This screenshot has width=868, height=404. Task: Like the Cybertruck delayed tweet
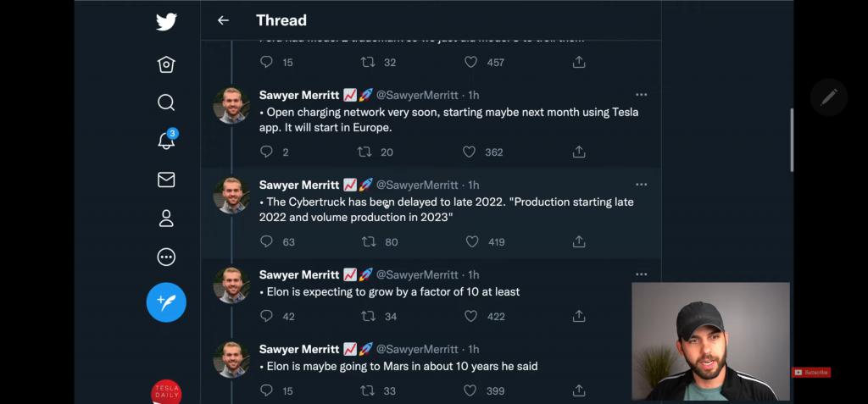pos(470,241)
